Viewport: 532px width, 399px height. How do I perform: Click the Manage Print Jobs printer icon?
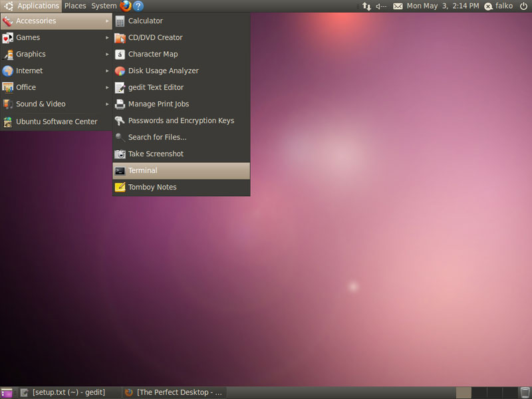120,104
